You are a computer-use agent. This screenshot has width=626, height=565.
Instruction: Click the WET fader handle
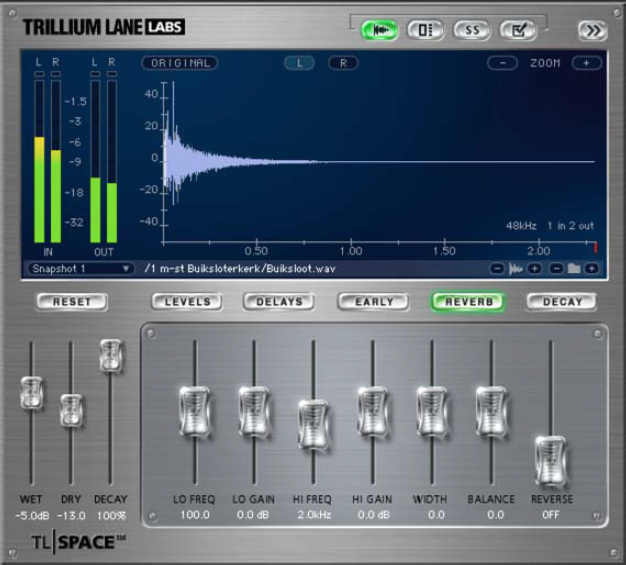(x=32, y=393)
